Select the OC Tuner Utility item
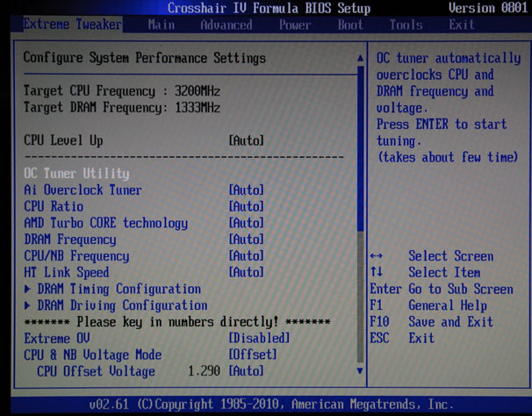 76,174
